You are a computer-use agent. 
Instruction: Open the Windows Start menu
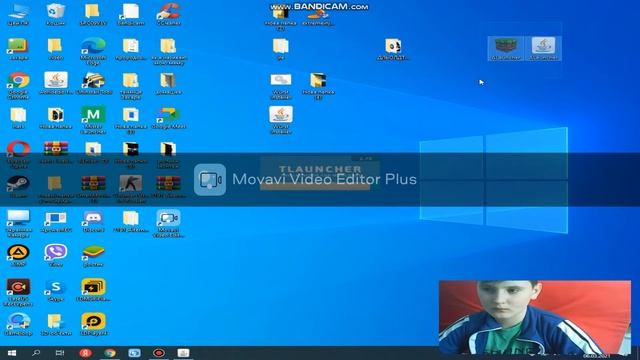[x=12, y=353]
